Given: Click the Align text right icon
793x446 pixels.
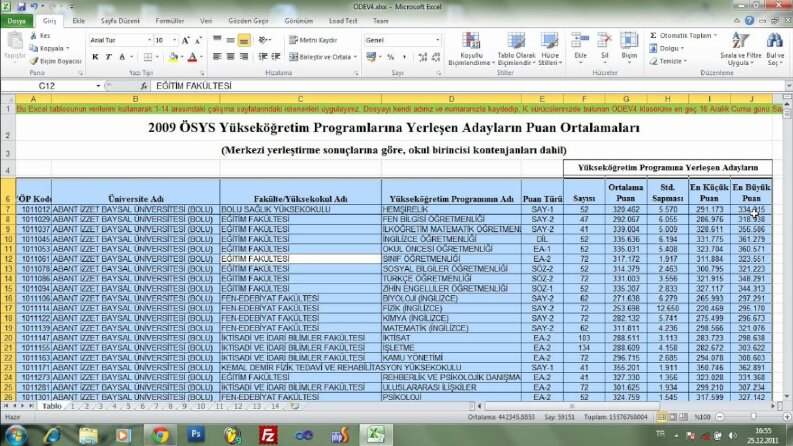Looking at the screenshot, I should click(x=244, y=57).
